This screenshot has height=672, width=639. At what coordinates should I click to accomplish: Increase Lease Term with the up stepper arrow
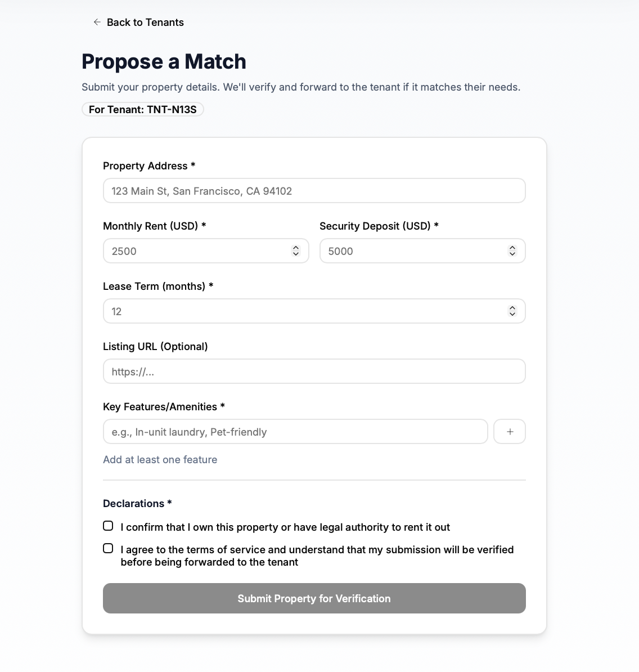point(512,308)
